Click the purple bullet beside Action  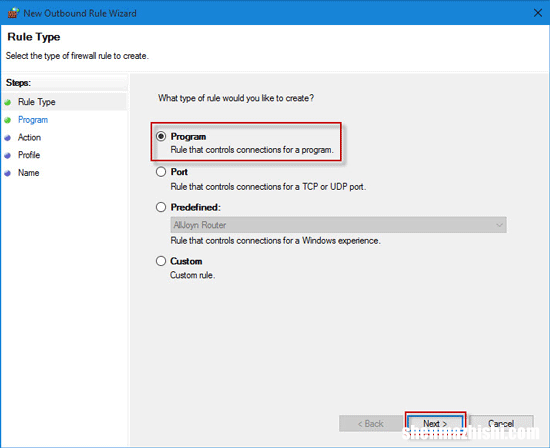[8, 138]
